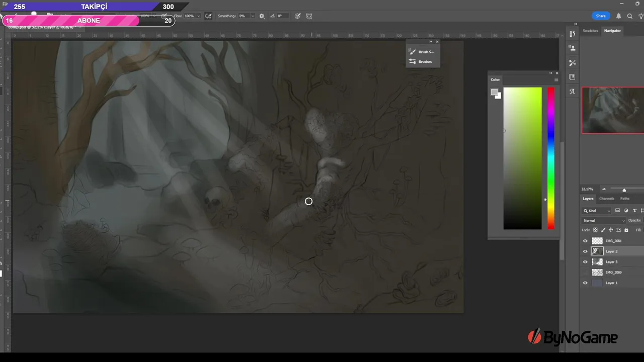Close the floating Color panel
The width and height of the screenshot is (644, 362).
[556, 73]
